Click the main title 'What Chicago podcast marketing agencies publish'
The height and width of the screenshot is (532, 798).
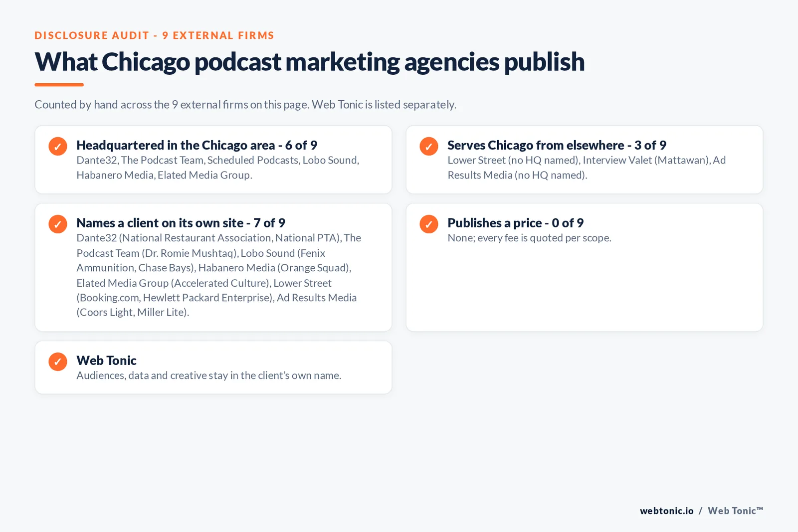309,62
